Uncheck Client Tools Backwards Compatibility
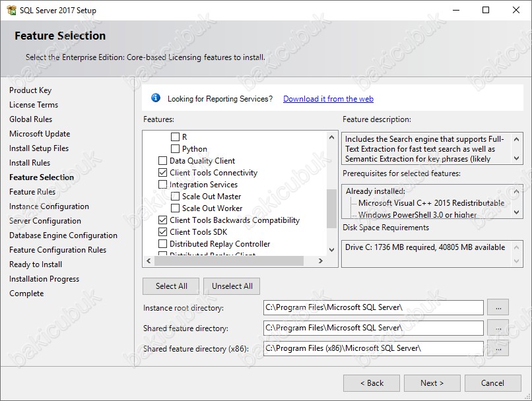The height and width of the screenshot is (401, 532). point(163,220)
